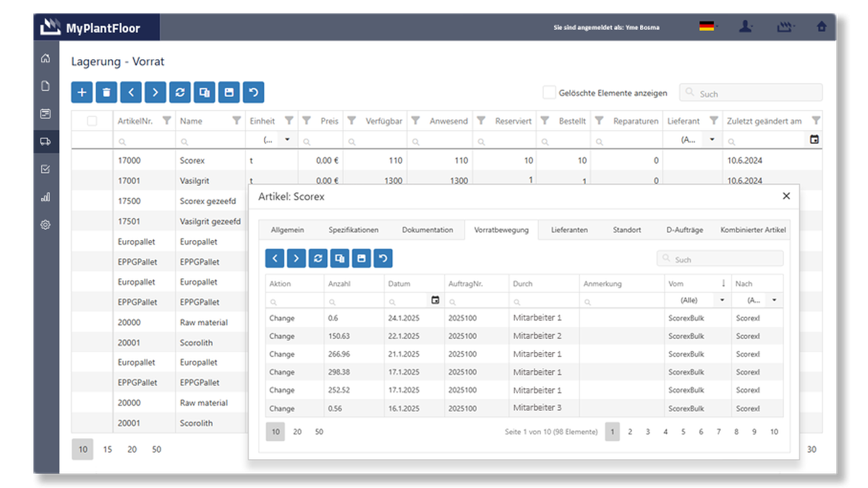Click the Mitarbeiter 3 cell
Image resolution: width=868 pixels, height=488 pixels.
click(544, 408)
